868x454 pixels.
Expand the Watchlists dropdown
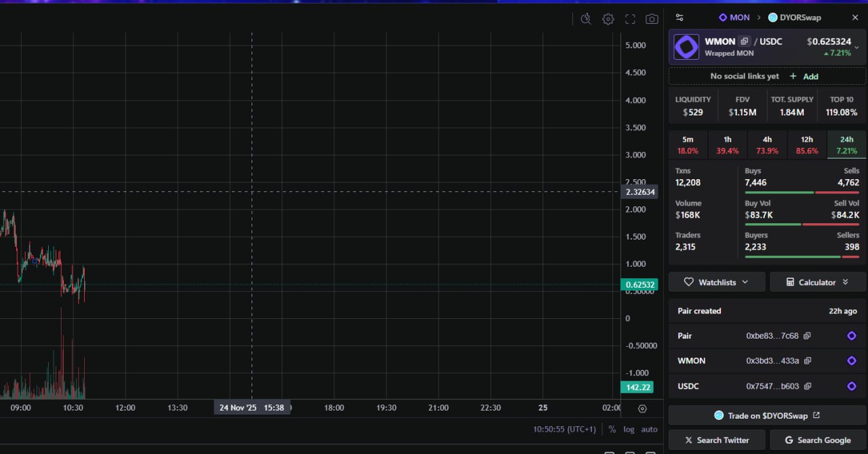coord(716,282)
